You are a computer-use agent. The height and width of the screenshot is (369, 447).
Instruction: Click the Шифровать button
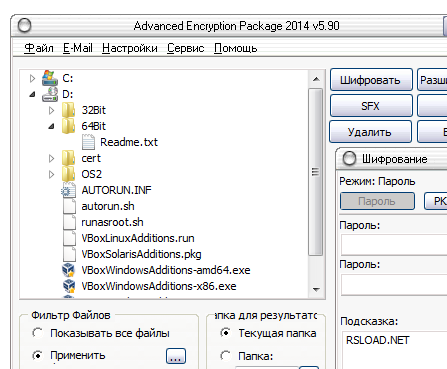[x=371, y=80]
